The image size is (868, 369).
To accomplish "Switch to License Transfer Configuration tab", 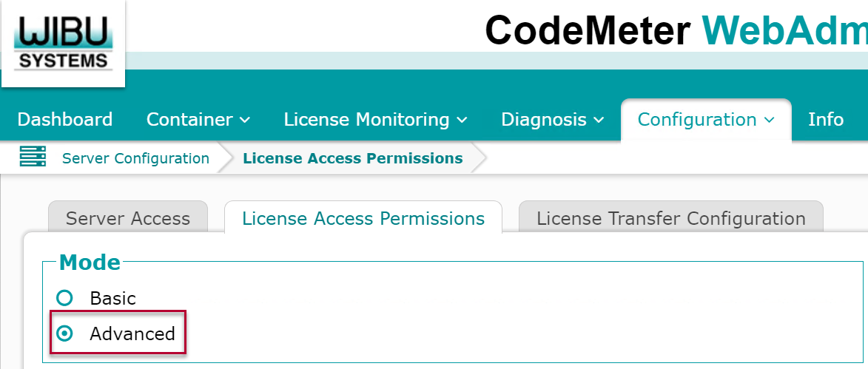I will pos(671,218).
